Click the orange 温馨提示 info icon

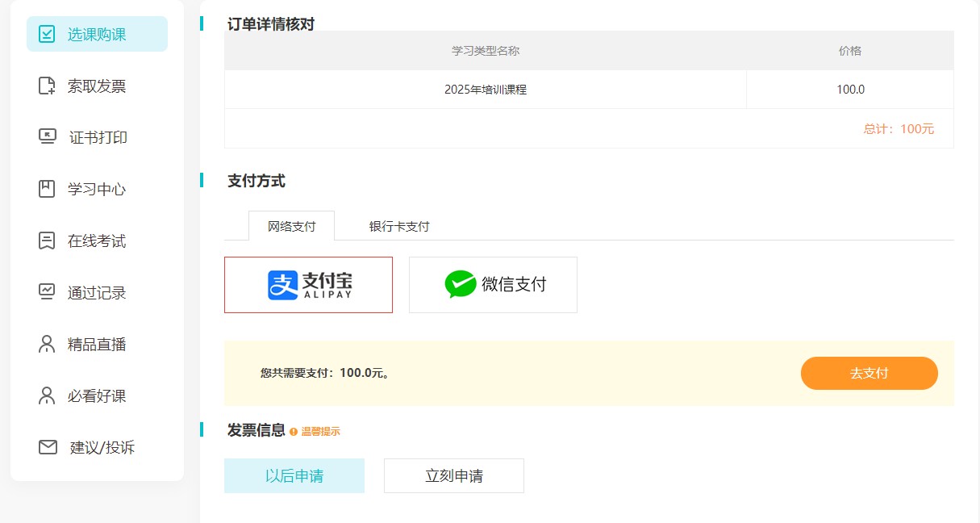tap(294, 432)
